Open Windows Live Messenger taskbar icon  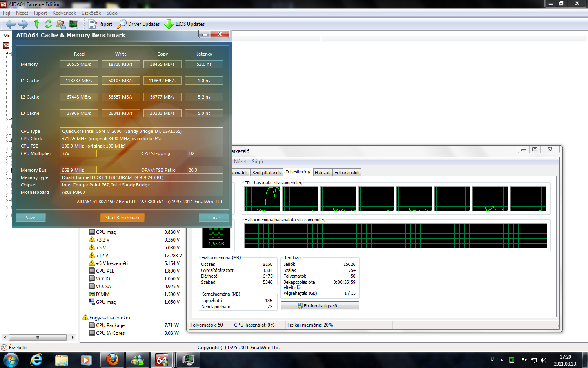pos(138,360)
